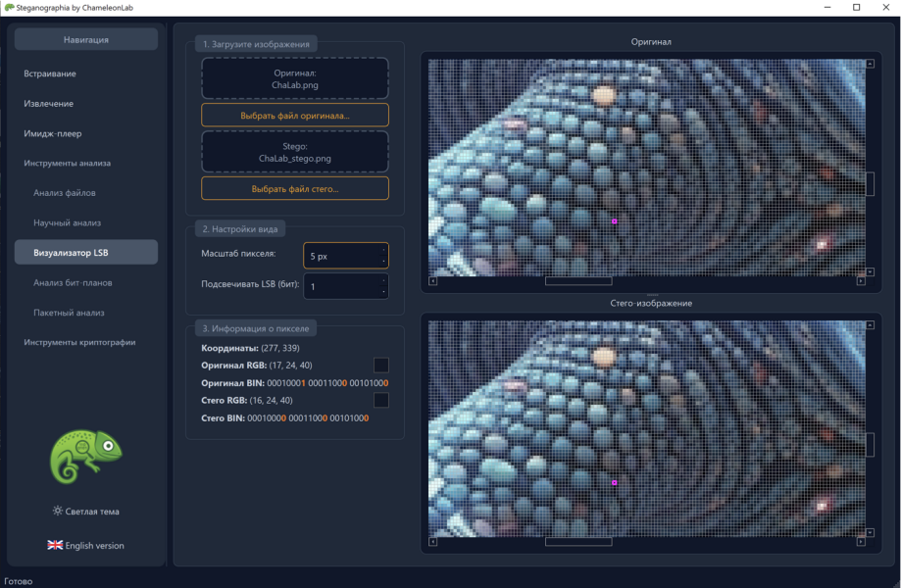Image resolution: width=901 pixels, height=588 pixels.
Task: Click the green chameleon logo
Action: (85, 457)
